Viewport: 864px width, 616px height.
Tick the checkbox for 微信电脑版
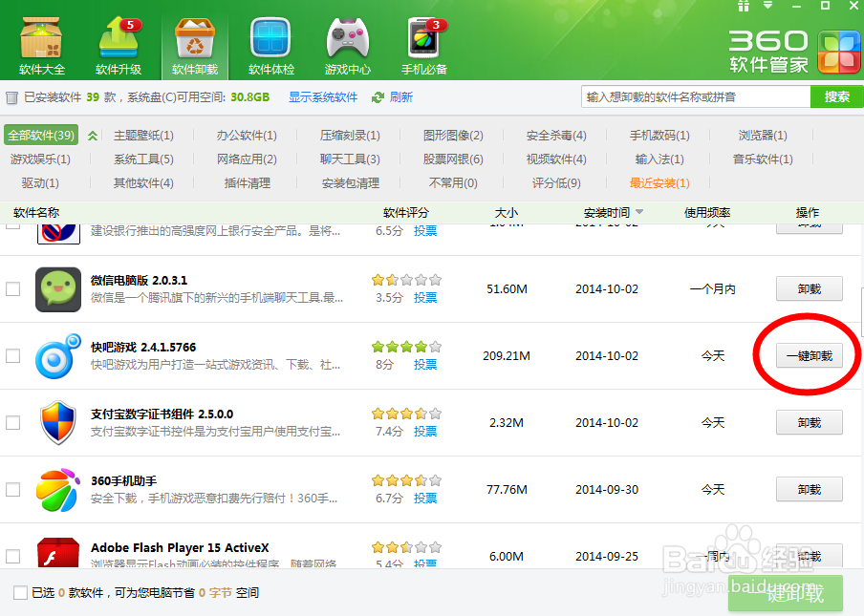[12, 289]
